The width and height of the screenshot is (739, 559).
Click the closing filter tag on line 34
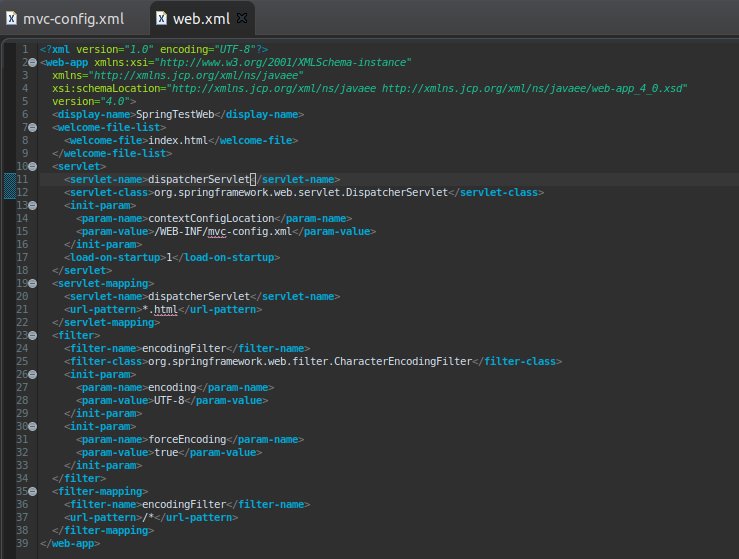79,478
